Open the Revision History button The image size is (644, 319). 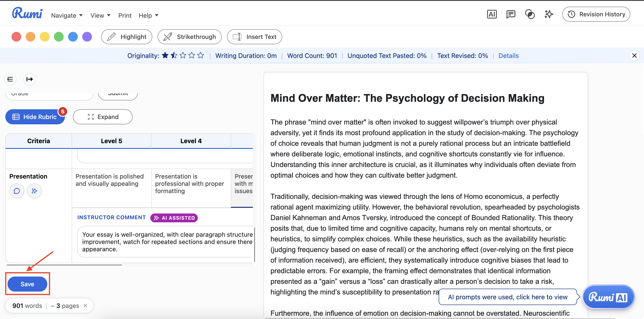click(596, 14)
